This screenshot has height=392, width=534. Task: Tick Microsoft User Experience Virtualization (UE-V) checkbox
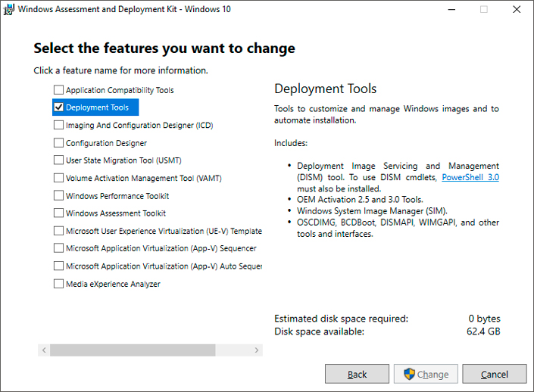coord(58,231)
